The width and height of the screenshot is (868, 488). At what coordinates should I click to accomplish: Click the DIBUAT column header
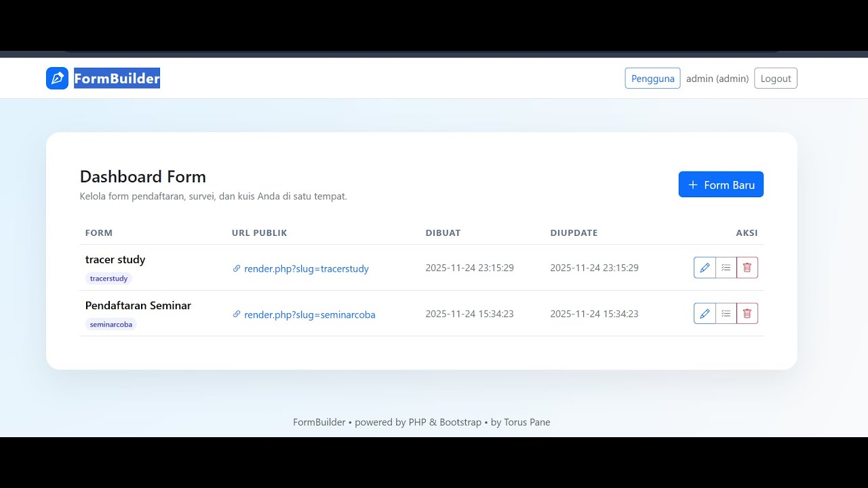coord(443,232)
